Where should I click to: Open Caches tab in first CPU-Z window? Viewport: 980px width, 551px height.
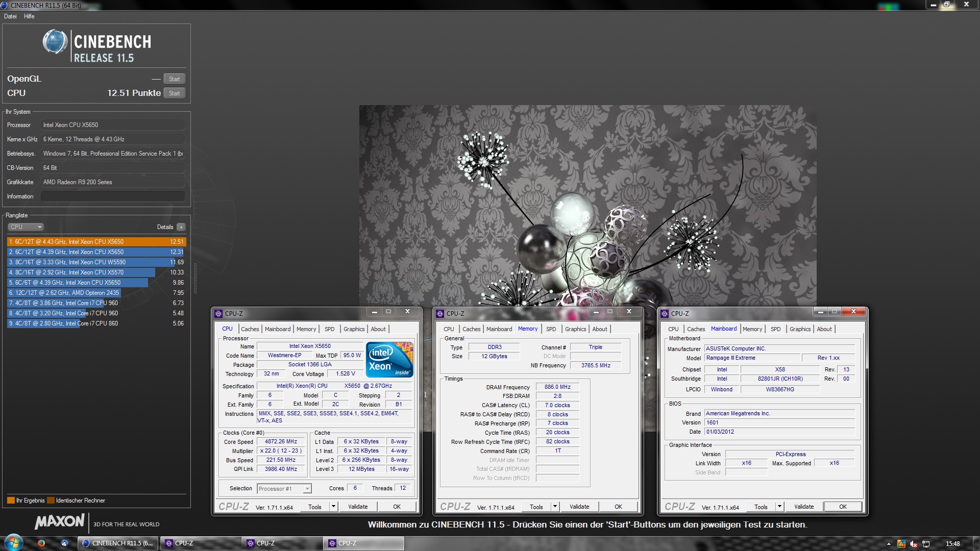[250, 329]
